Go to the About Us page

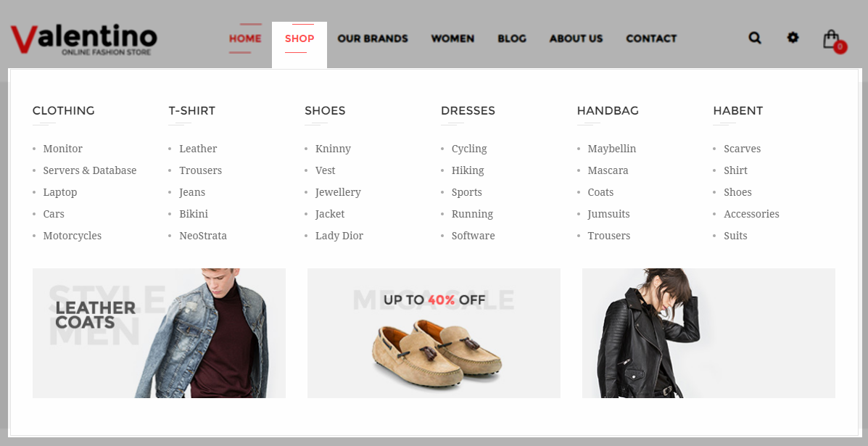[576, 38]
